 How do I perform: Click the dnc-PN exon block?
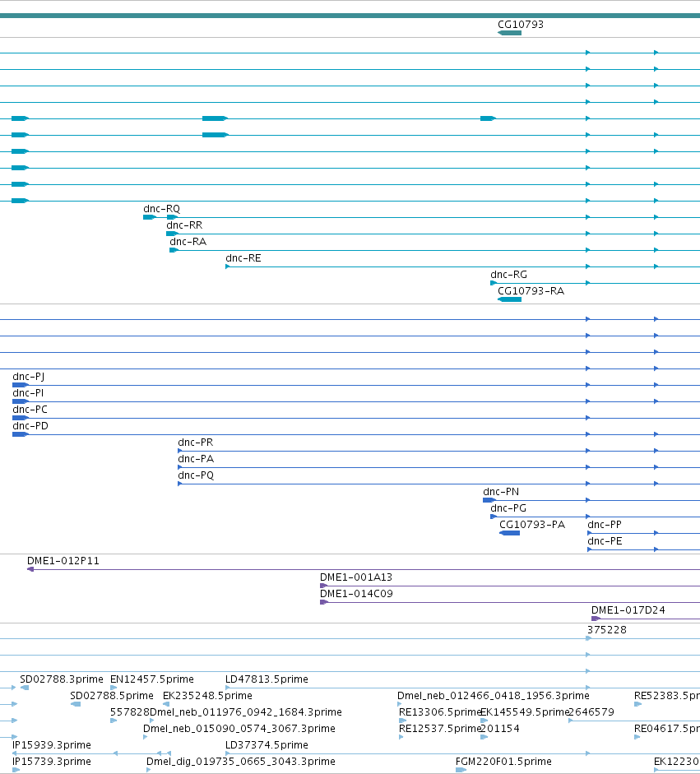pyautogui.click(x=489, y=500)
